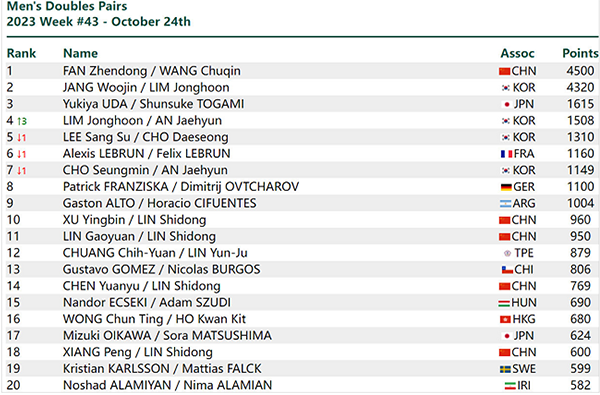Screen dimensions: 600x395
Task: Click the France flag icon next to FRA
Action: pos(507,154)
